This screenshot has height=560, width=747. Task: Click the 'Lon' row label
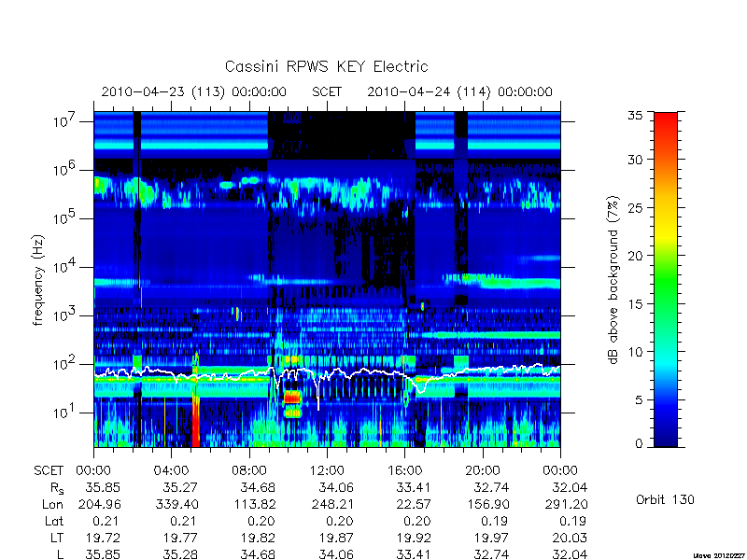pos(52,504)
